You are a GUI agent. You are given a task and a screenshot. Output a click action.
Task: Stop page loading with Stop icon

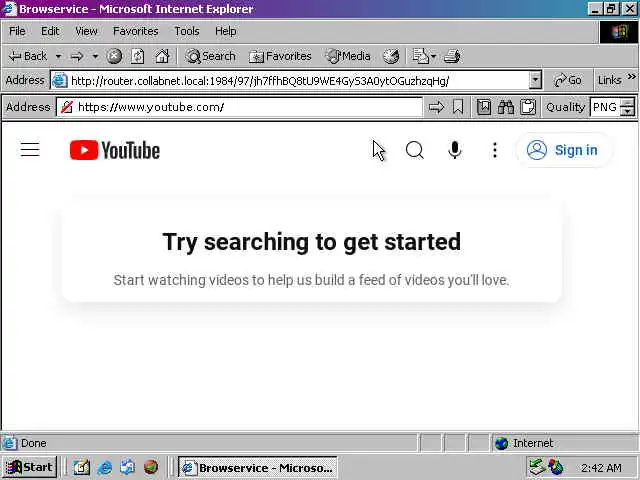pos(114,56)
